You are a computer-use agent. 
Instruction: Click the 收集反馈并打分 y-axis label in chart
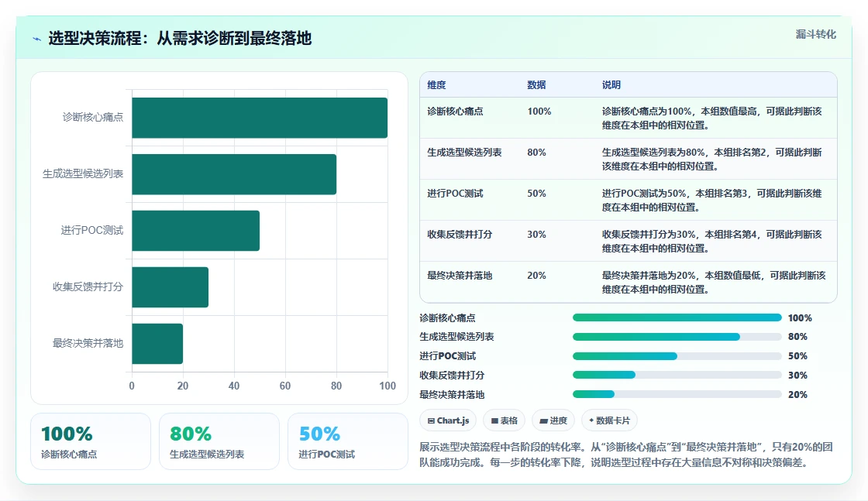point(88,287)
